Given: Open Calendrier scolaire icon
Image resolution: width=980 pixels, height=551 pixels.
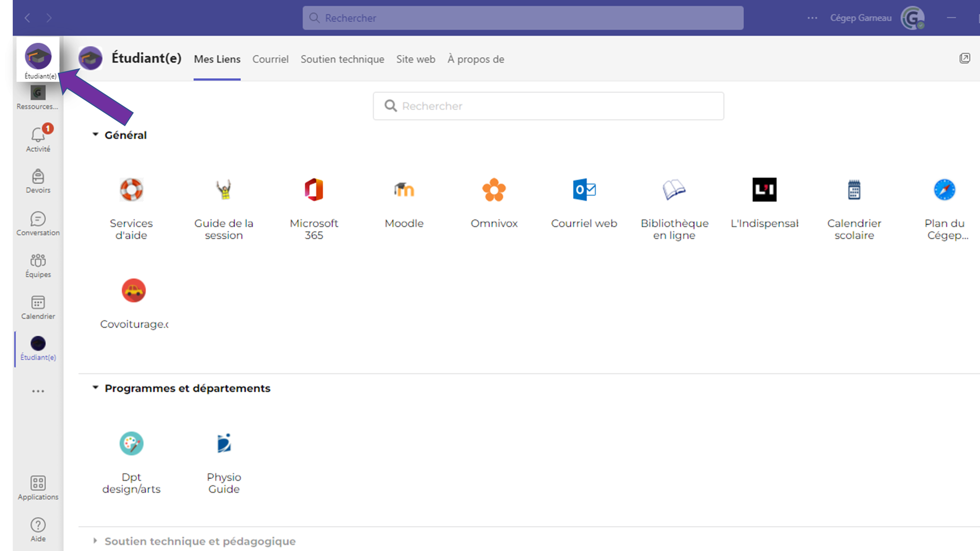Looking at the screenshot, I should coord(854,190).
